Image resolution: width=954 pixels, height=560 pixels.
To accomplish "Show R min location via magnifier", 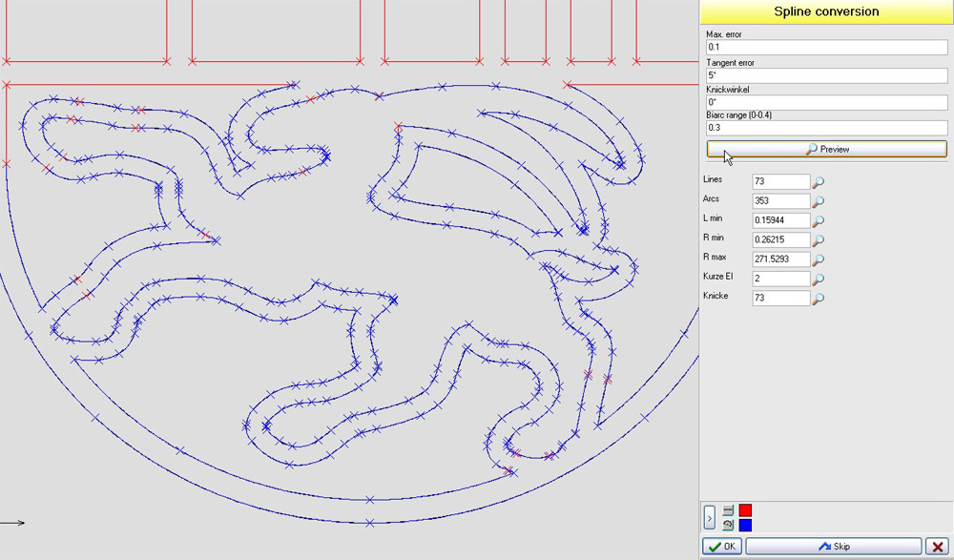I will pyautogui.click(x=819, y=239).
